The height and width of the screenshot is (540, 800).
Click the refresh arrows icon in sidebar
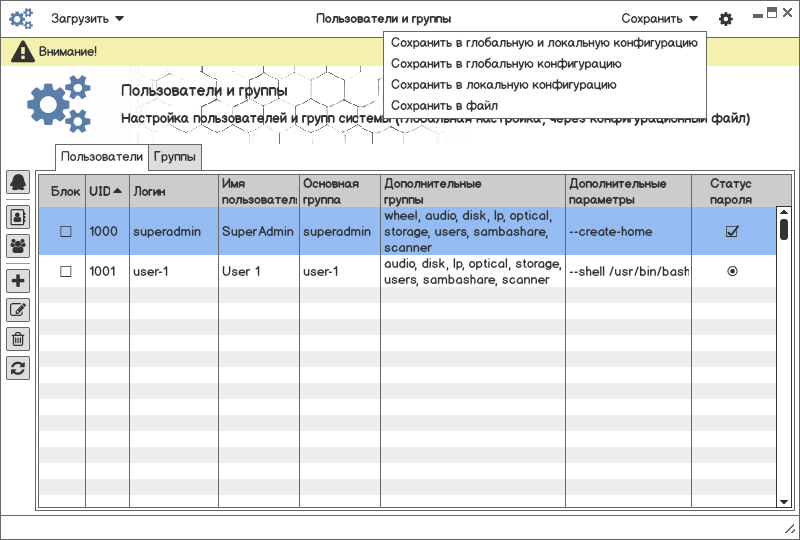point(18,368)
